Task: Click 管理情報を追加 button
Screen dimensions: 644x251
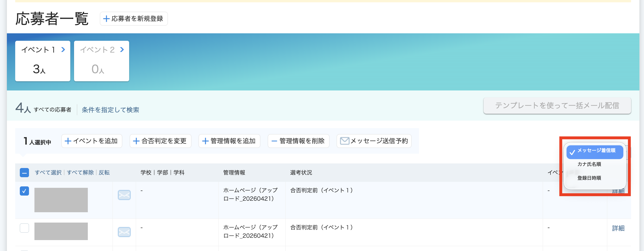Action: 229,141
